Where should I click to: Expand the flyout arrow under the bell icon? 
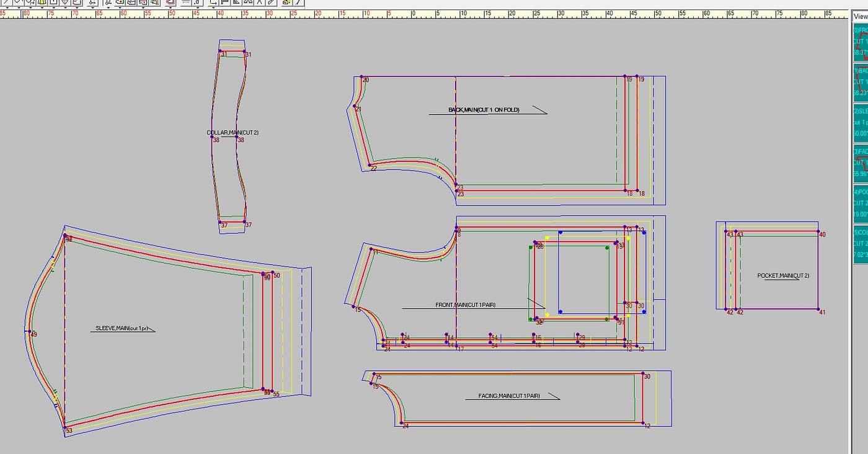pyautogui.click(x=42, y=7)
